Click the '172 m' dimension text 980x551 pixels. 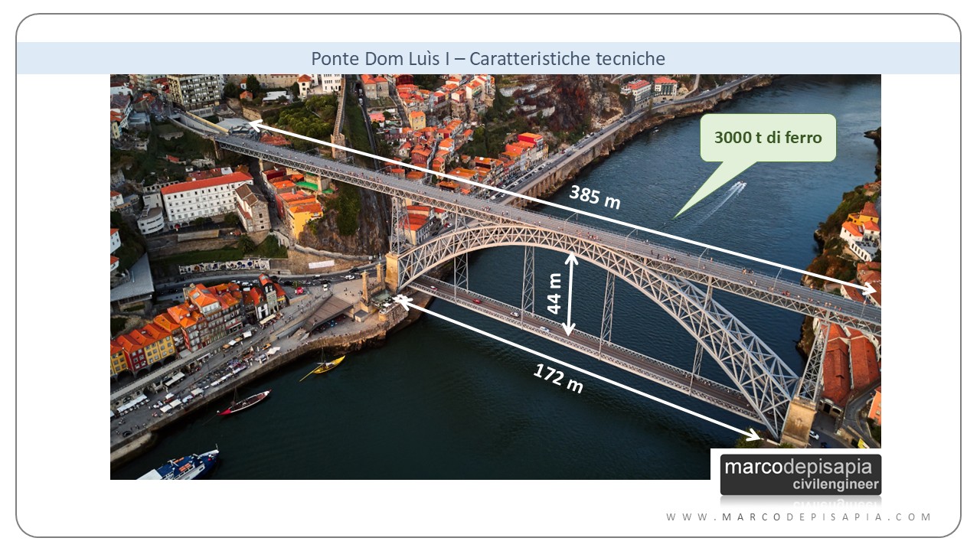coord(558,377)
